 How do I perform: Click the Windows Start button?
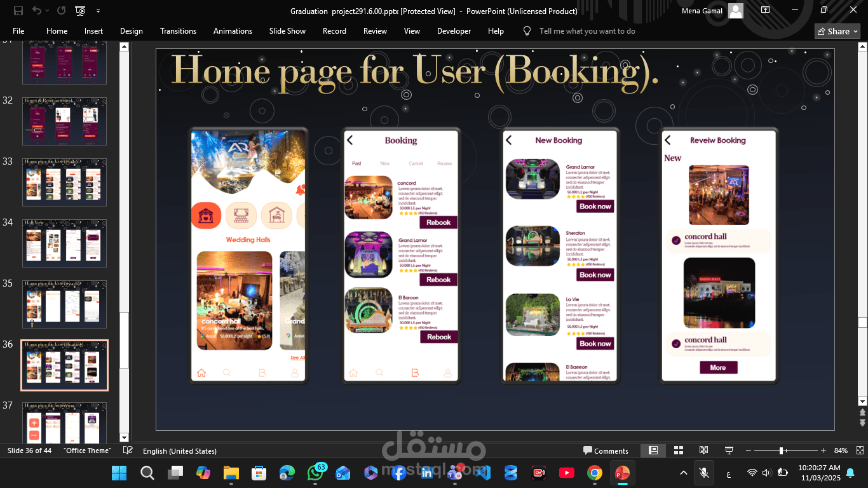(119, 473)
